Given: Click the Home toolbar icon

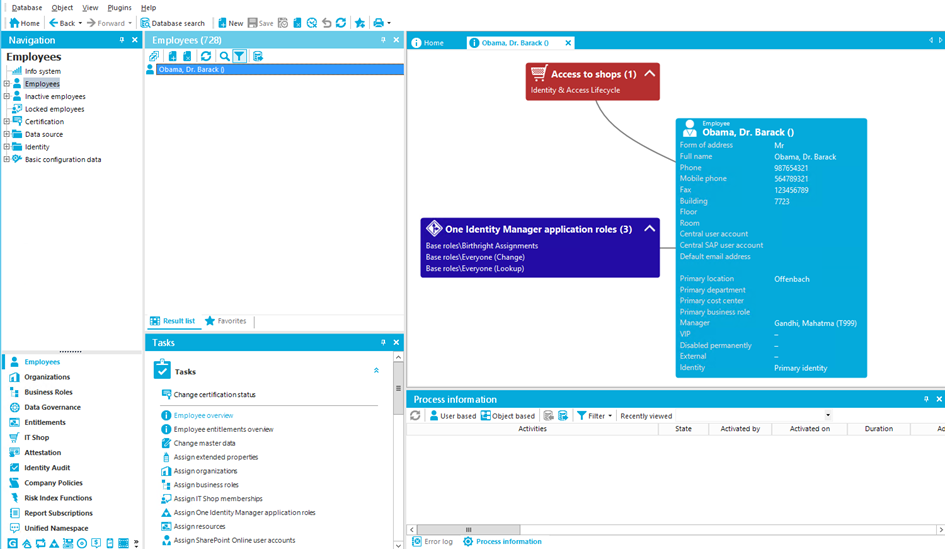Looking at the screenshot, I should coord(25,23).
